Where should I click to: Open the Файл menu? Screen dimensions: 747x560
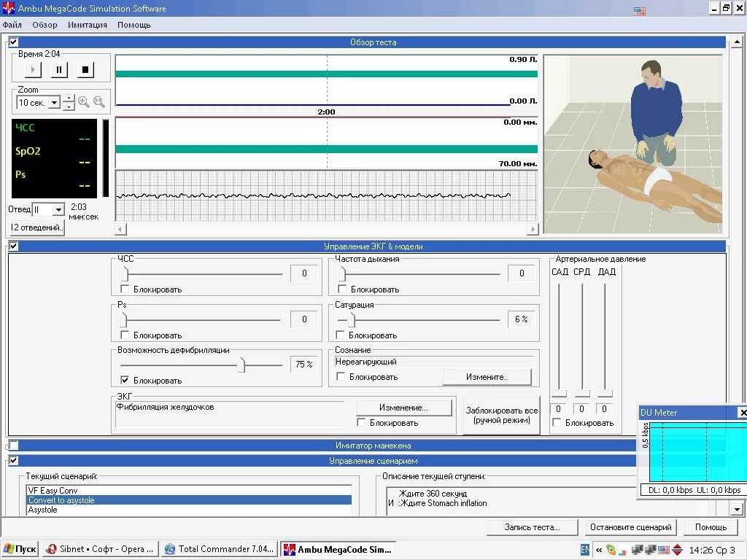[12, 25]
